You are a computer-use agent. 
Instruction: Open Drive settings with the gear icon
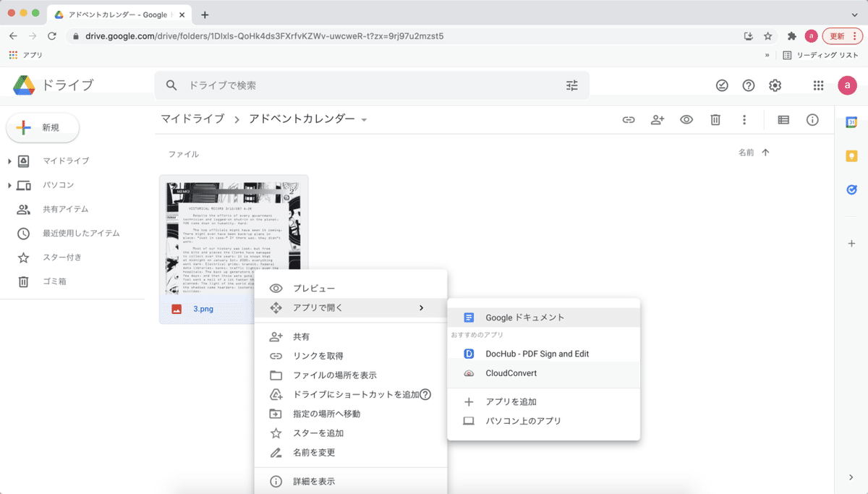tap(775, 85)
